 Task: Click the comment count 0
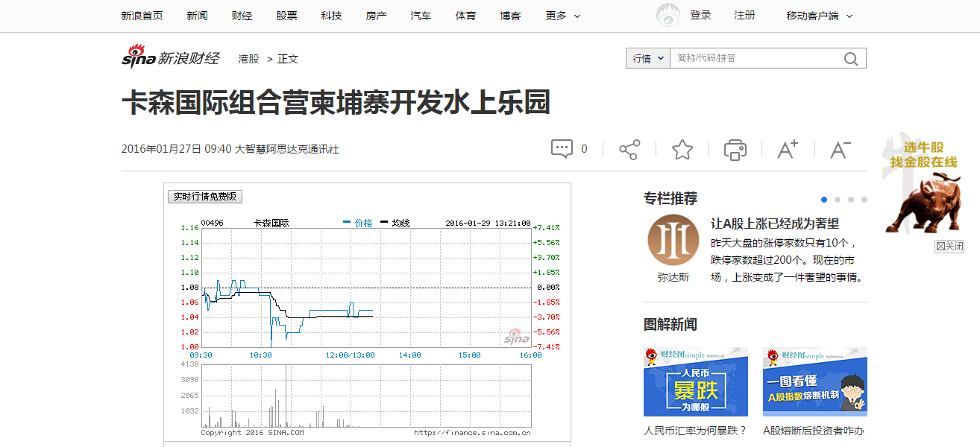[584, 149]
